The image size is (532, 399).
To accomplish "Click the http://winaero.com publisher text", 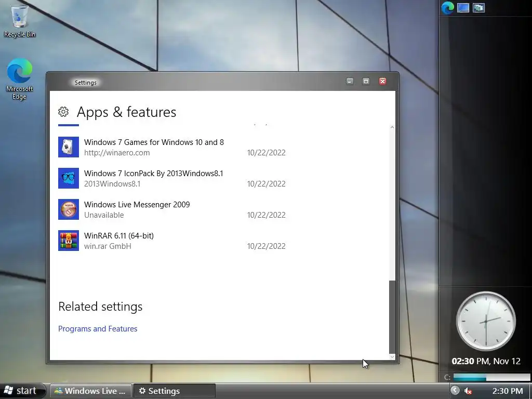I will [117, 153].
